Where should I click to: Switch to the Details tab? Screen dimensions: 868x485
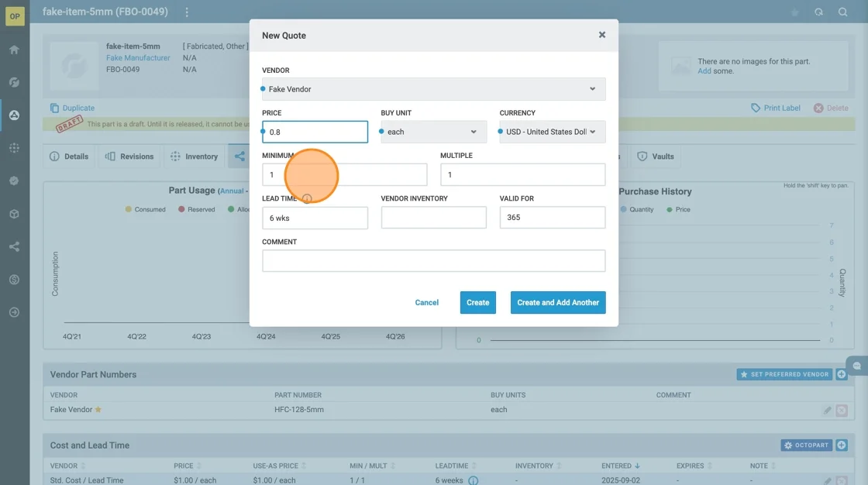coord(69,157)
